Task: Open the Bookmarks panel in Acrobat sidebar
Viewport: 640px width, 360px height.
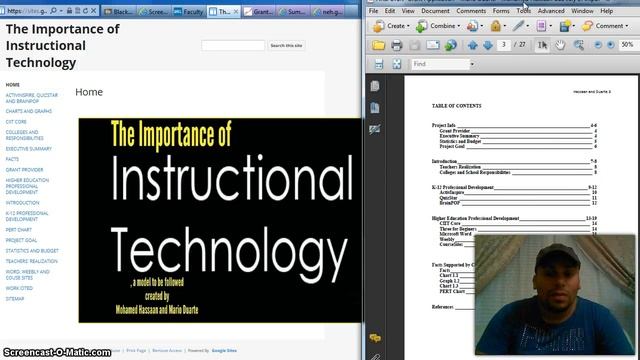Action: 375,108
